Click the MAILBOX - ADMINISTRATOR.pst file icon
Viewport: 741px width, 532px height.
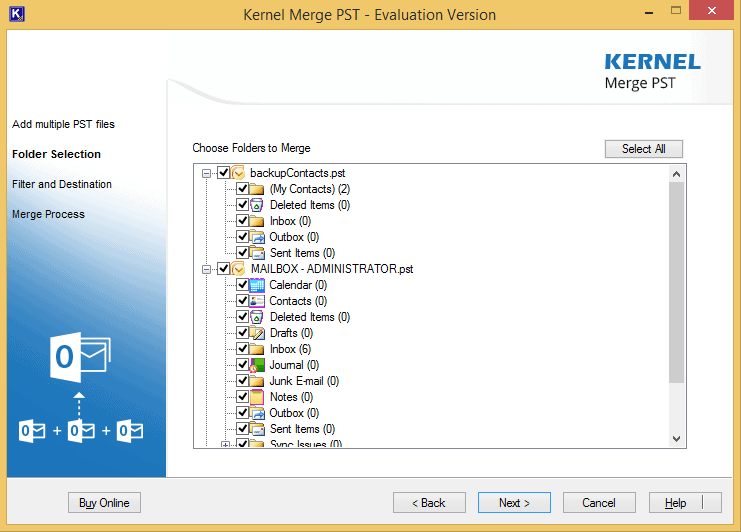(x=238, y=269)
